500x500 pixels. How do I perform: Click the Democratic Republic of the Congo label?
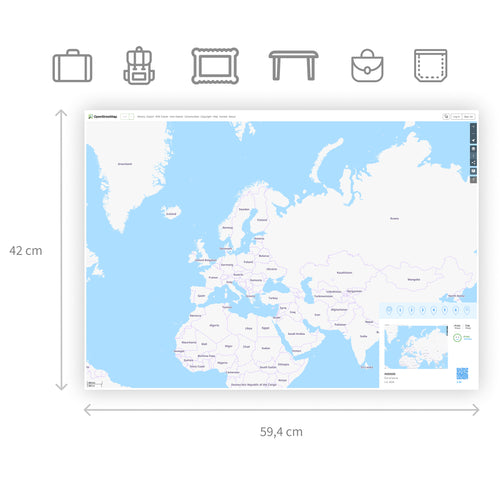[254, 385]
